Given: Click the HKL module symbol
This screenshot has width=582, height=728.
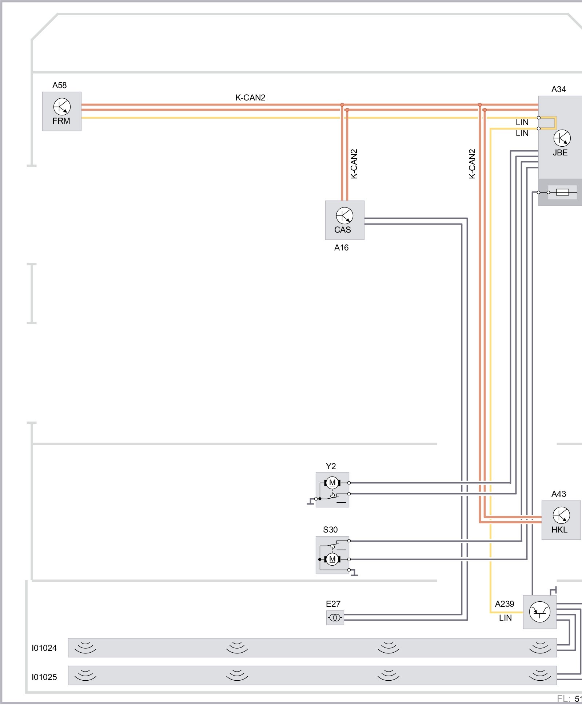Looking at the screenshot, I should (561, 515).
